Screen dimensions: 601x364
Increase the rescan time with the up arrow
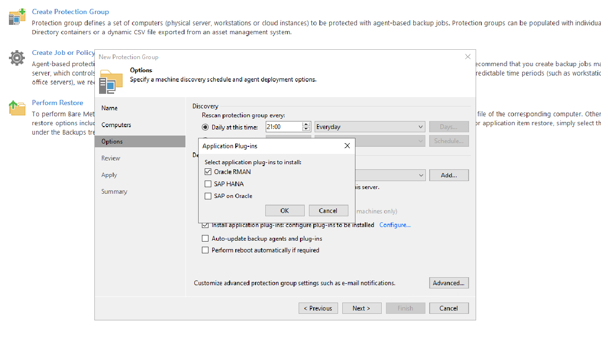tap(306, 124)
